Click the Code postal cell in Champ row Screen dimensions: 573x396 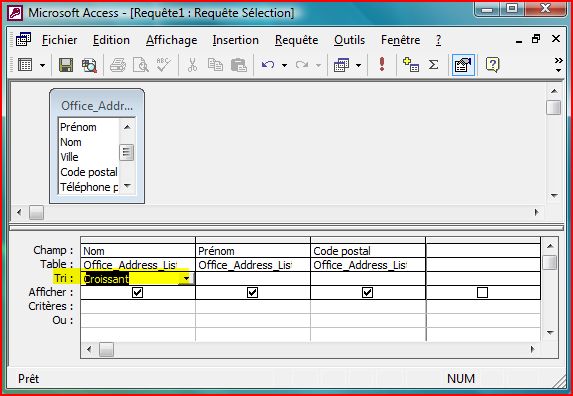368,251
